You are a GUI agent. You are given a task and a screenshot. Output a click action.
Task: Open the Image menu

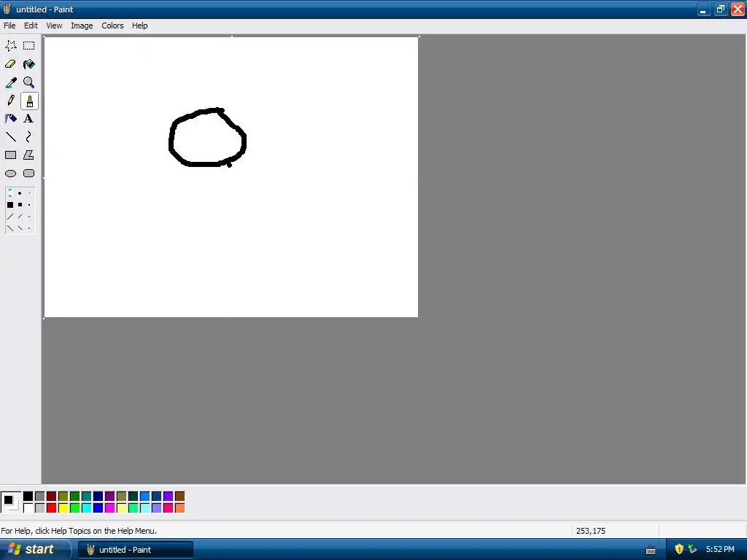click(82, 26)
